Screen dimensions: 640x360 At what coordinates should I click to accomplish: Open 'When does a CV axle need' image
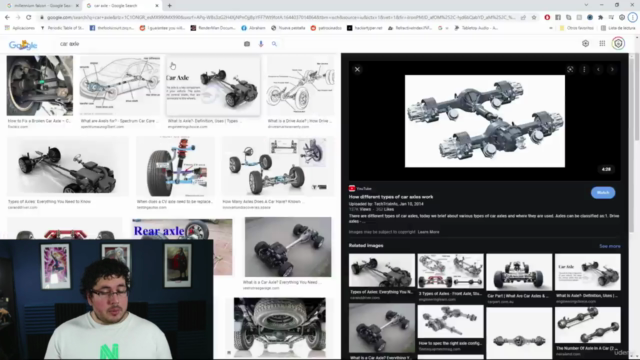(x=175, y=167)
